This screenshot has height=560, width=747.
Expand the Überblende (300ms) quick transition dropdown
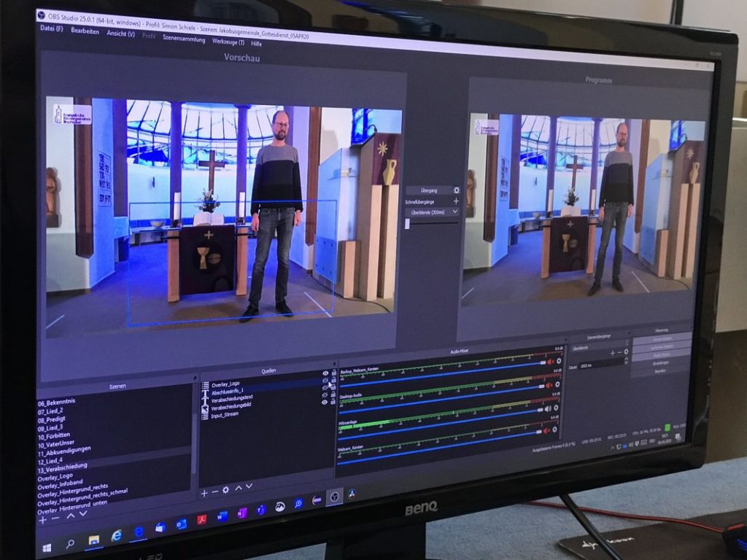pos(432,212)
